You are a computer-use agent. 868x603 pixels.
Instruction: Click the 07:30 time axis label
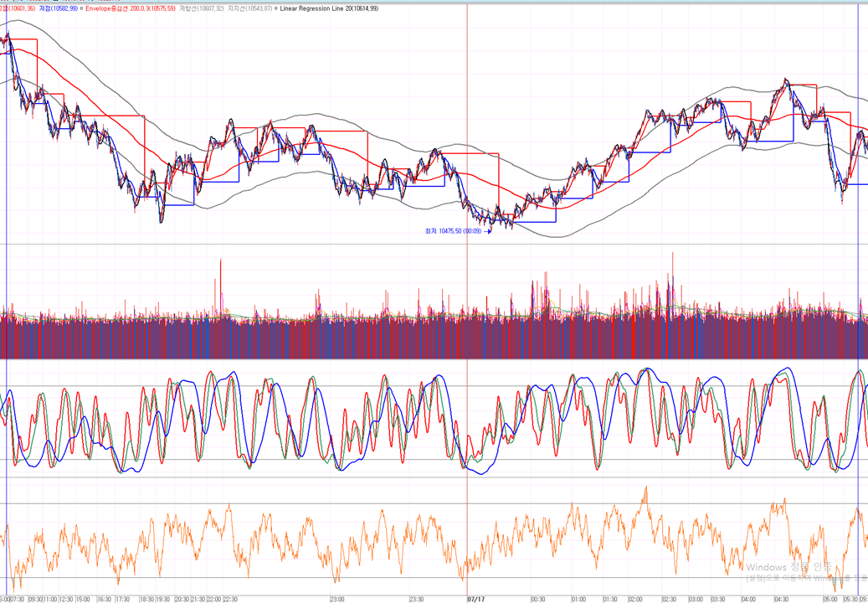tap(18, 599)
